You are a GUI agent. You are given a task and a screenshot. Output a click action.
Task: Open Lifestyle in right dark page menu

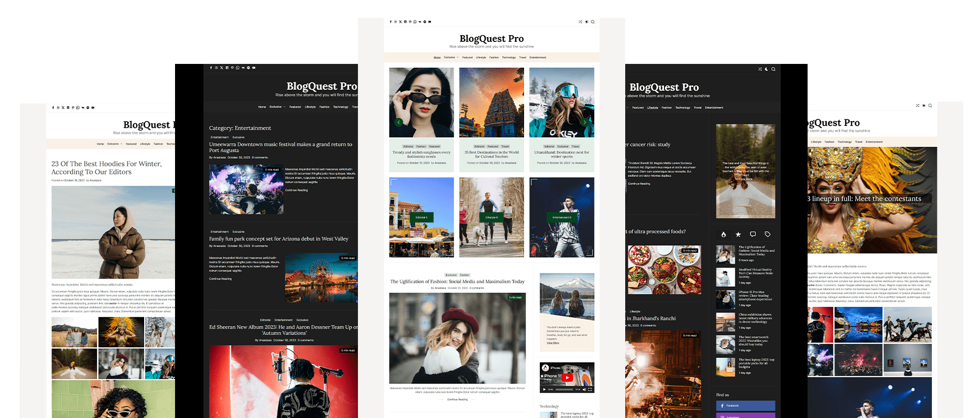652,107
